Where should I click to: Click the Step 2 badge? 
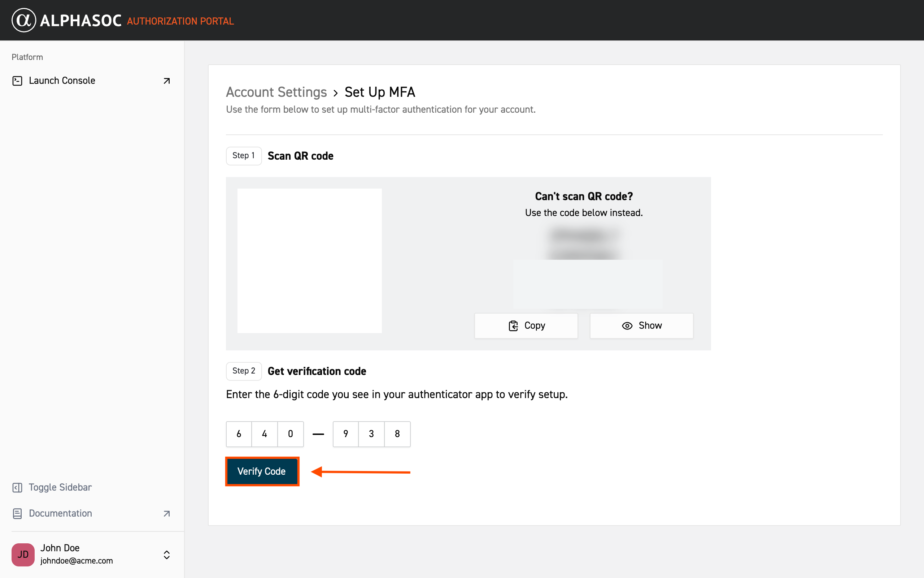pos(244,371)
